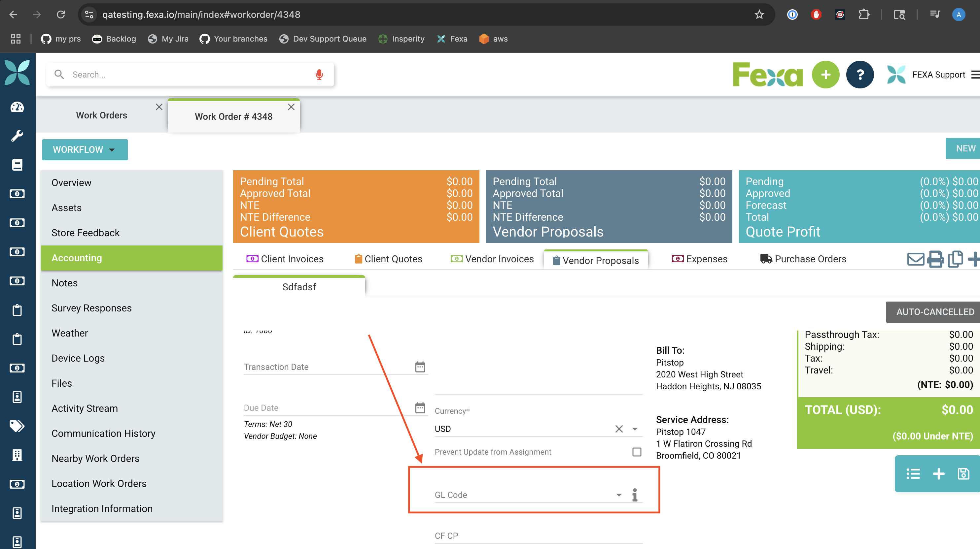Click the voice search microphone

click(x=319, y=75)
